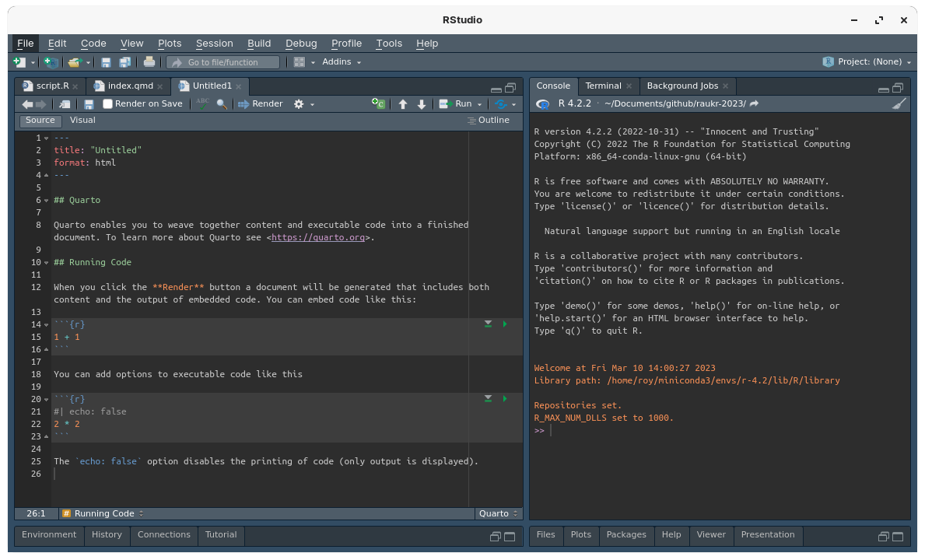Collapse the Running Code section fold arrow
925x560 pixels.
(47, 263)
